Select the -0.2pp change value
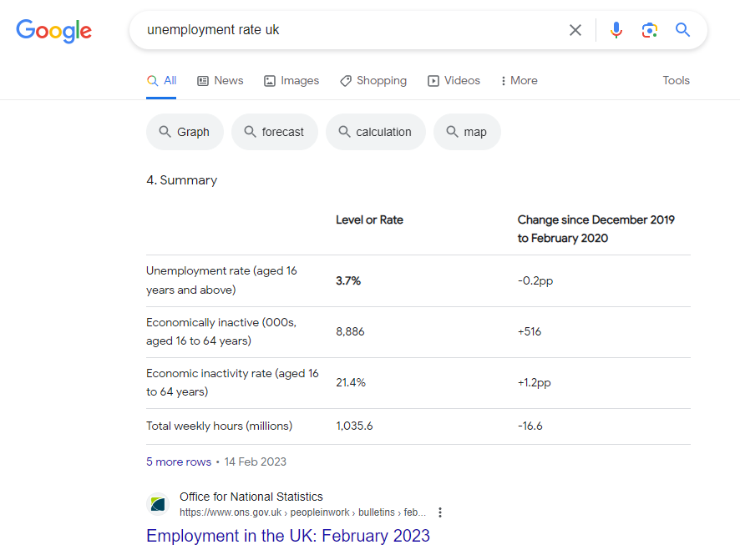Screen dimensions: 740x560 click(x=535, y=281)
